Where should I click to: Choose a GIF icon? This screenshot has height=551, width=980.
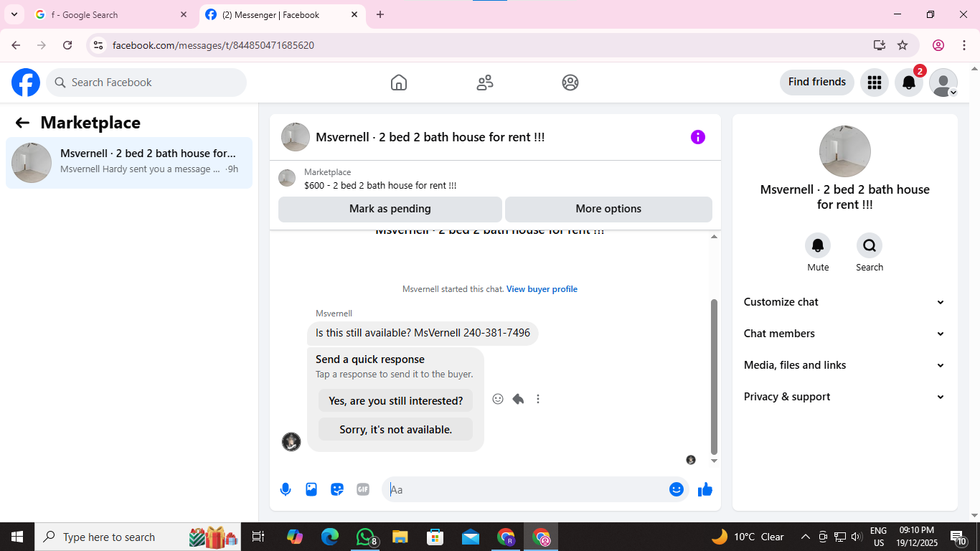click(363, 489)
